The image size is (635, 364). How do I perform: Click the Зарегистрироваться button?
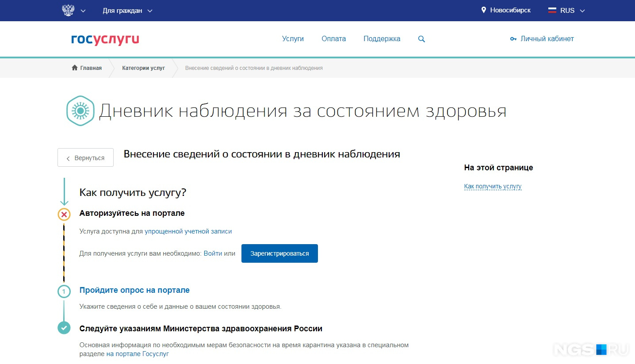(279, 253)
